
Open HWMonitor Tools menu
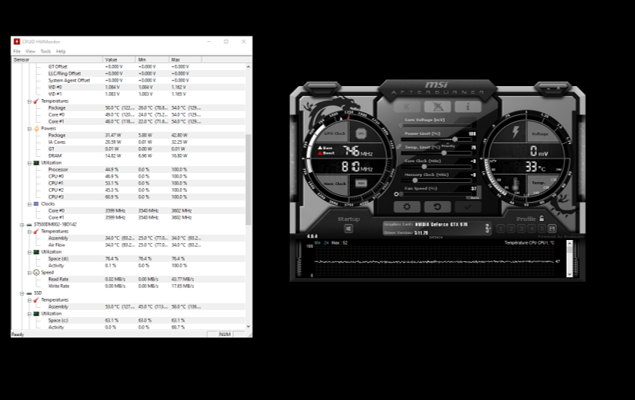point(46,51)
